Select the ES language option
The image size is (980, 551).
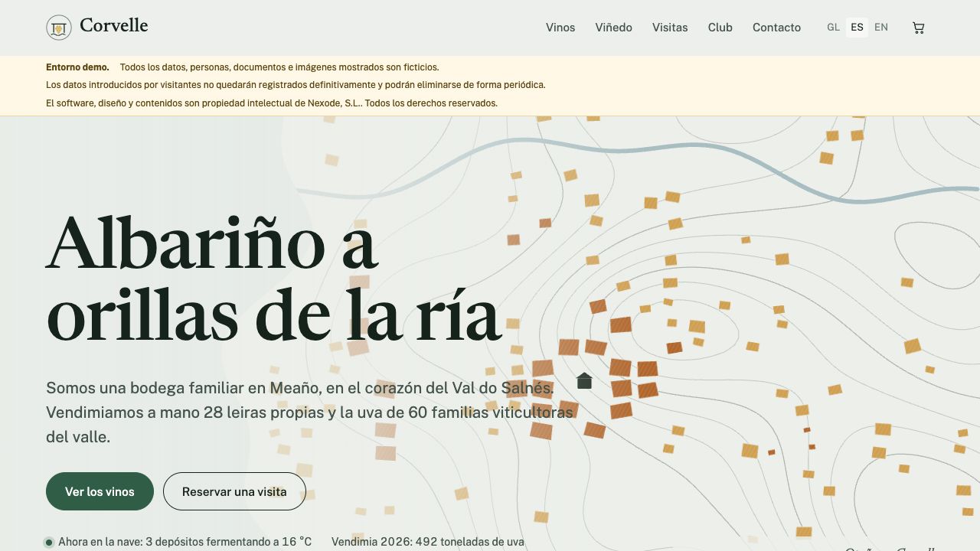857,28
